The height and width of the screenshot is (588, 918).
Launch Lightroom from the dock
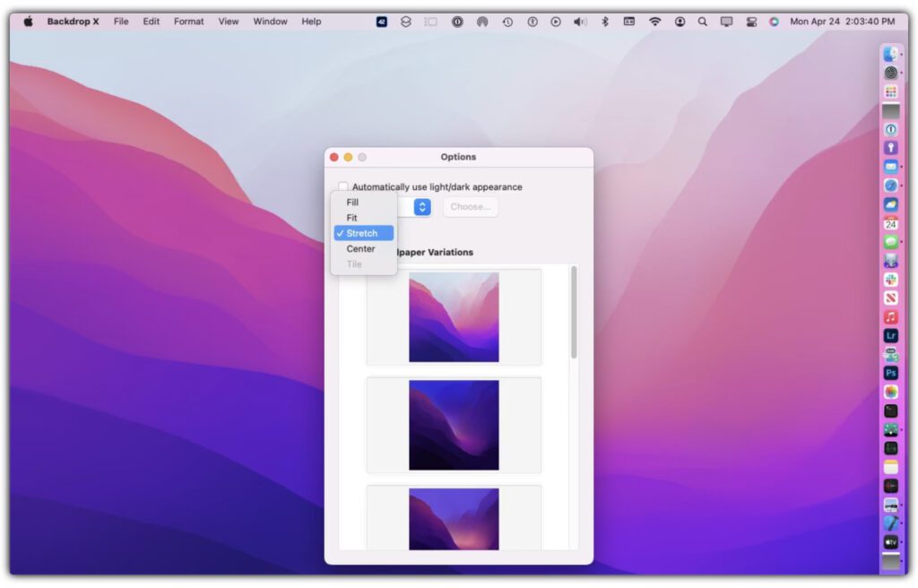coord(890,335)
